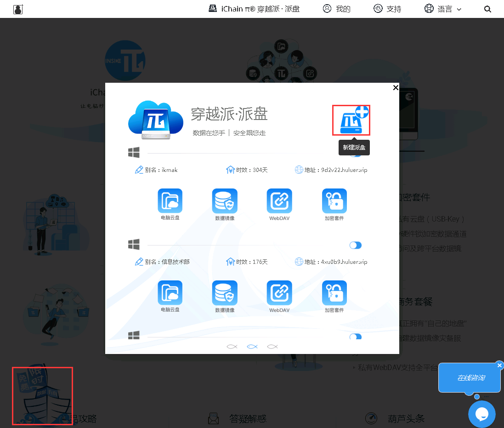Click the 时效 176天 renewal icon
The height and width of the screenshot is (428, 504).
230,262
